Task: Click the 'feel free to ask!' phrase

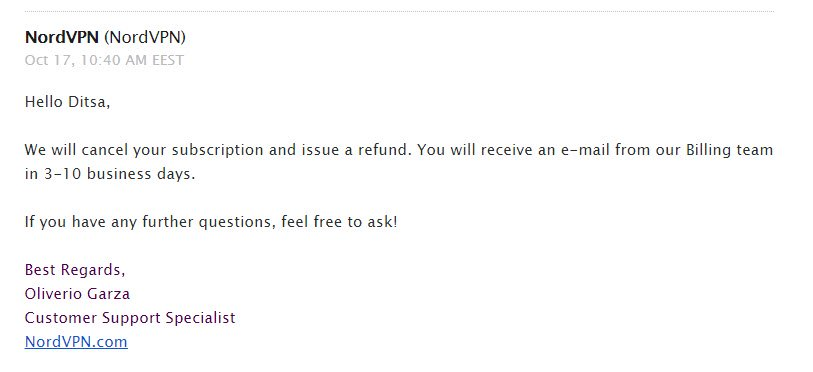Action: pos(340,222)
